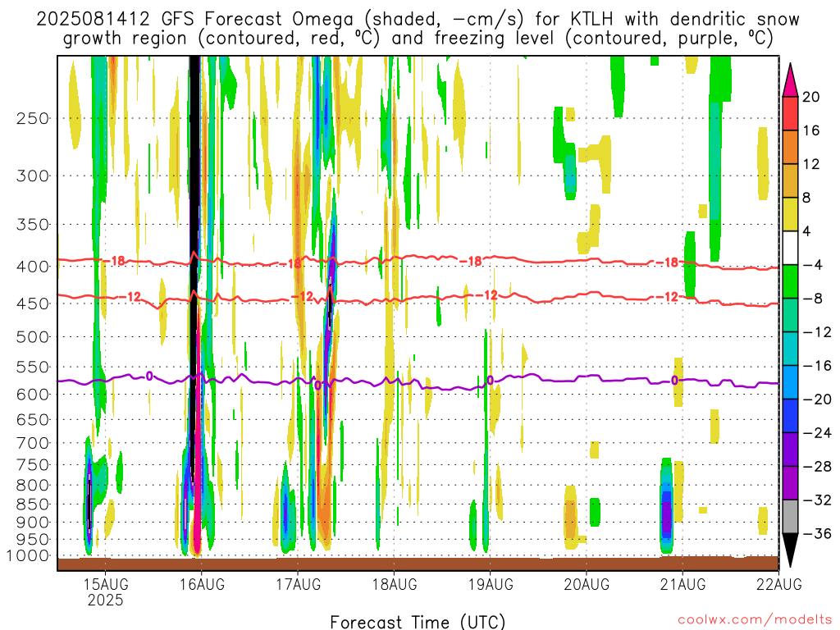Choose the 600 pressure axis label

33,395
